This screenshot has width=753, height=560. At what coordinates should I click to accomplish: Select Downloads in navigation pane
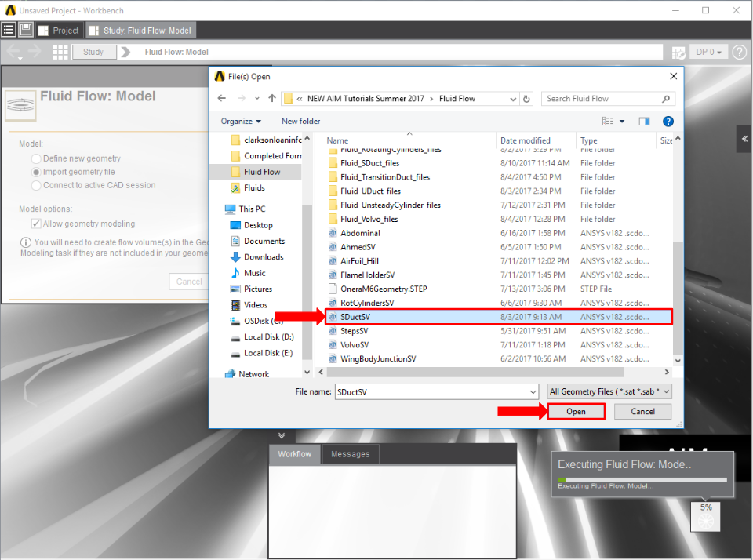[x=264, y=257]
